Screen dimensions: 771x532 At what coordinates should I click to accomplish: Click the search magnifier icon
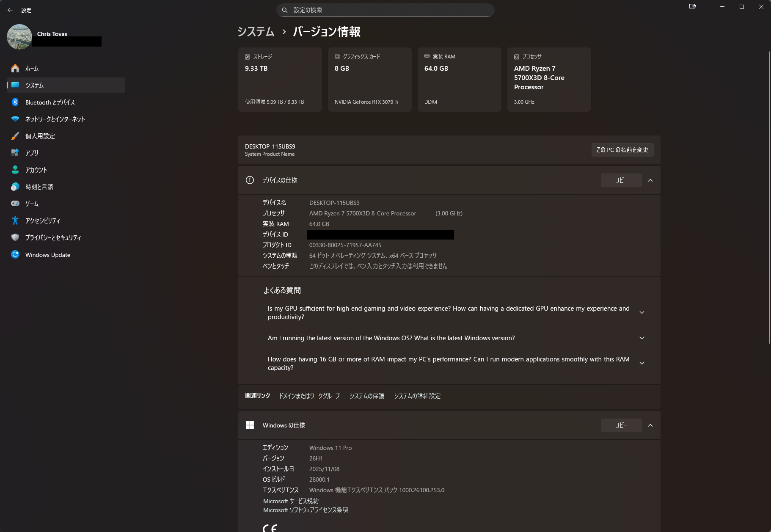[285, 10]
